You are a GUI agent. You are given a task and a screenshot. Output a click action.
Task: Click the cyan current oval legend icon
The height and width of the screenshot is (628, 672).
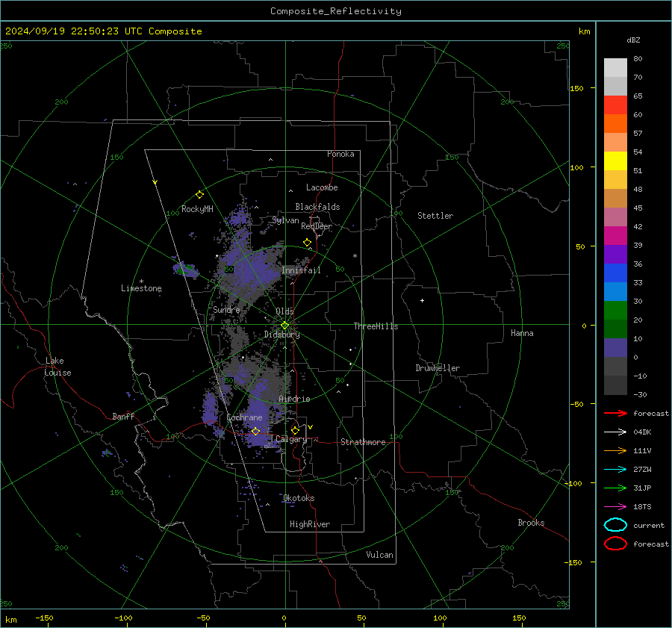tap(615, 525)
